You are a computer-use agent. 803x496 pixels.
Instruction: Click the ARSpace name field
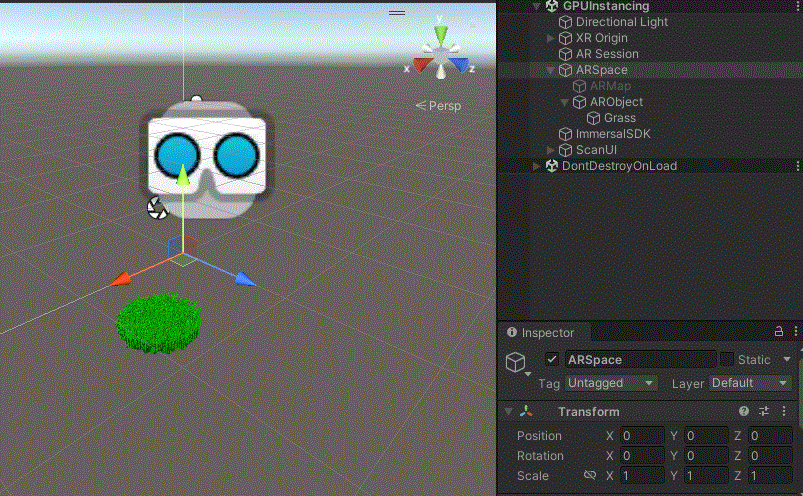640,359
